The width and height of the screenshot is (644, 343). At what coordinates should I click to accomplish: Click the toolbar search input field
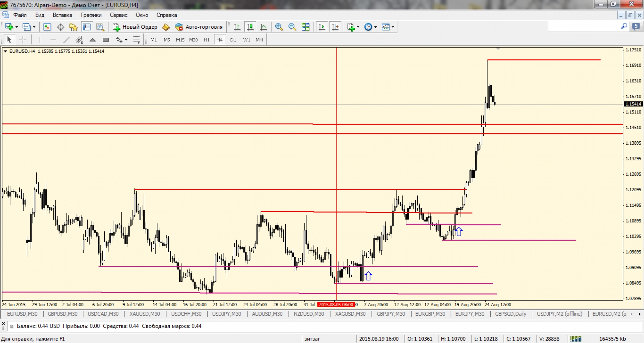583,27
